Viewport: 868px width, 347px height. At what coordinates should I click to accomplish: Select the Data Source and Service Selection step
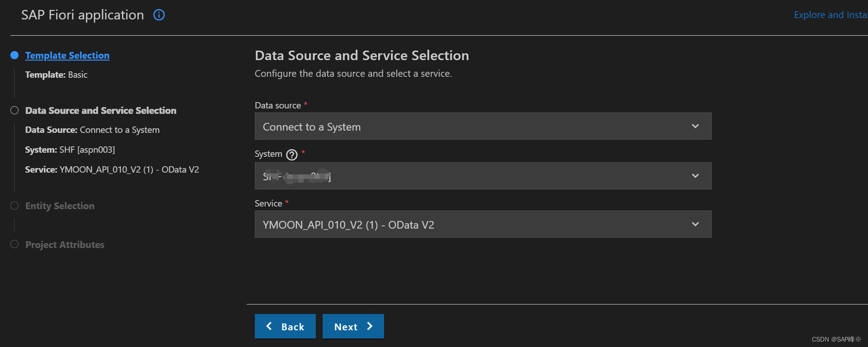pos(101,110)
